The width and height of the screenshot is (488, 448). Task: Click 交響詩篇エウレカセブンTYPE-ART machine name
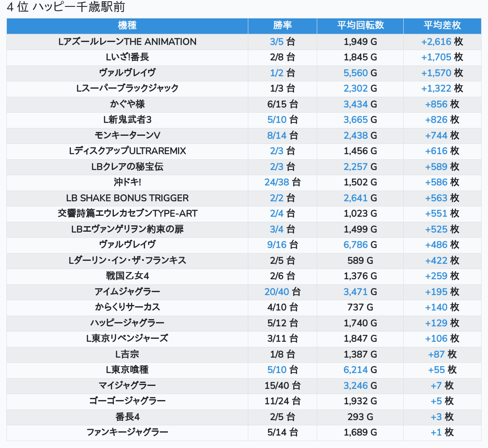pyautogui.click(x=127, y=213)
